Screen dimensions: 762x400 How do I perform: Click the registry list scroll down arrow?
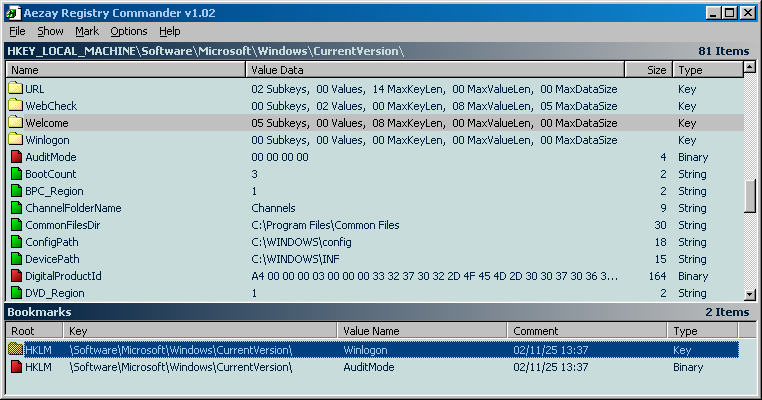pos(750,295)
